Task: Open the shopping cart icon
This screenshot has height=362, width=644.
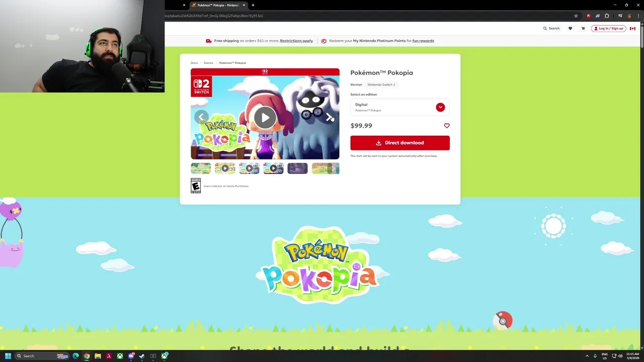Action: [x=583, y=28]
